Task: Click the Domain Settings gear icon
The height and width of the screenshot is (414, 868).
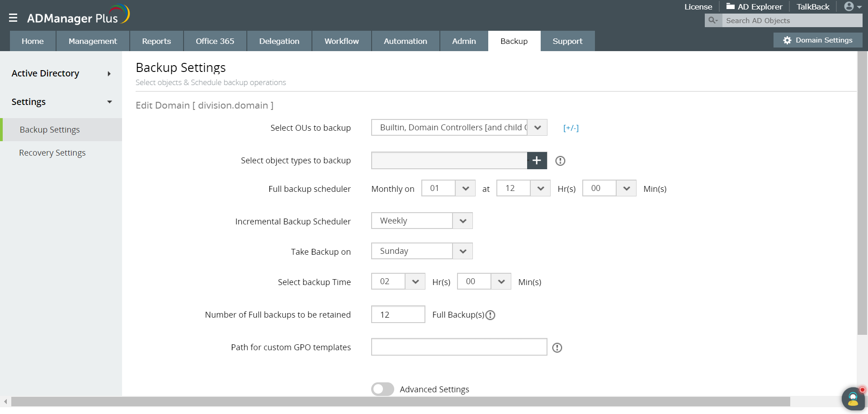Action: point(787,40)
